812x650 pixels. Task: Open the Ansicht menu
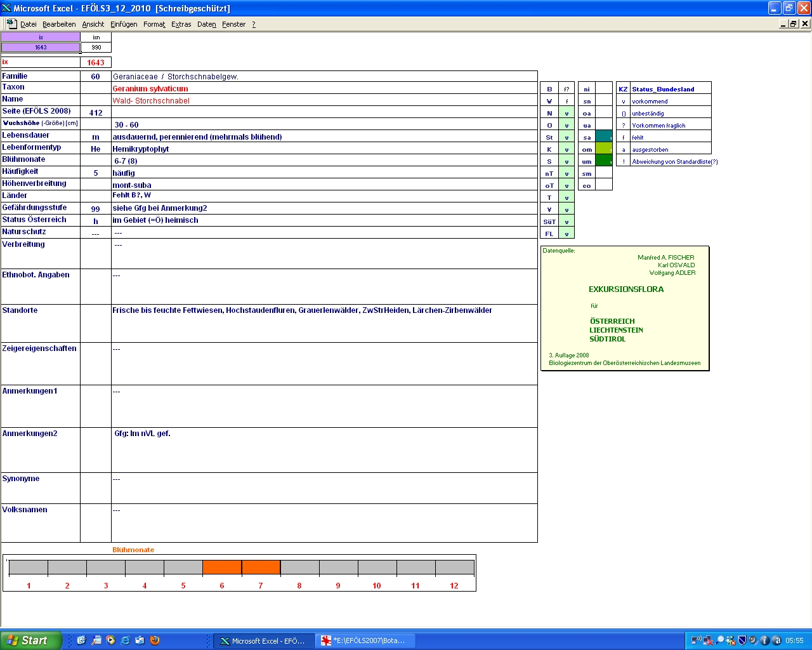click(x=93, y=24)
